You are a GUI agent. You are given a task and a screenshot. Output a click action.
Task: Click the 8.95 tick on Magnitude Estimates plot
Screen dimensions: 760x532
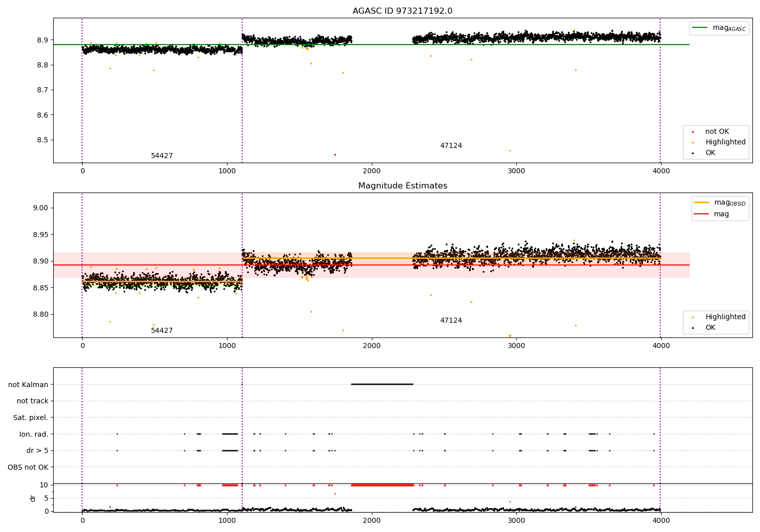(40, 235)
